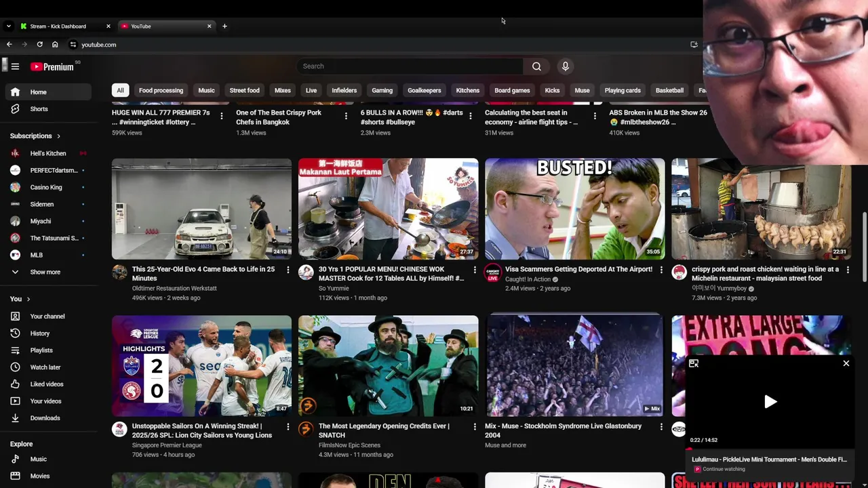Screen dimensions: 868x488
Task: Open the hamburger guide menu
Action: (15, 66)
